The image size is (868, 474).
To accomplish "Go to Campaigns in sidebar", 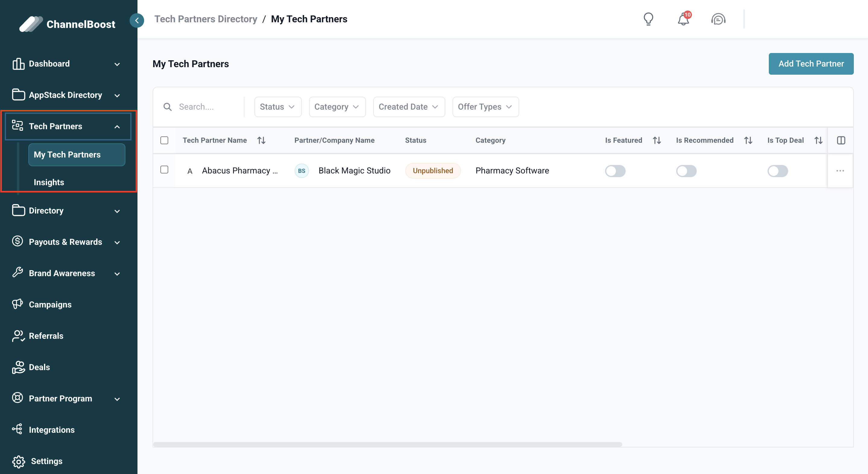I will click(50, 304).
